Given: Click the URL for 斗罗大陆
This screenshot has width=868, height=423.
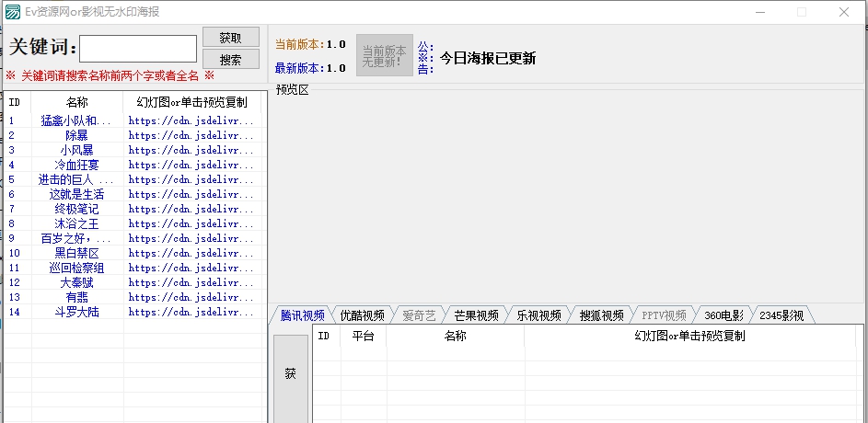Looking at the screenshot, I should 191,312.
